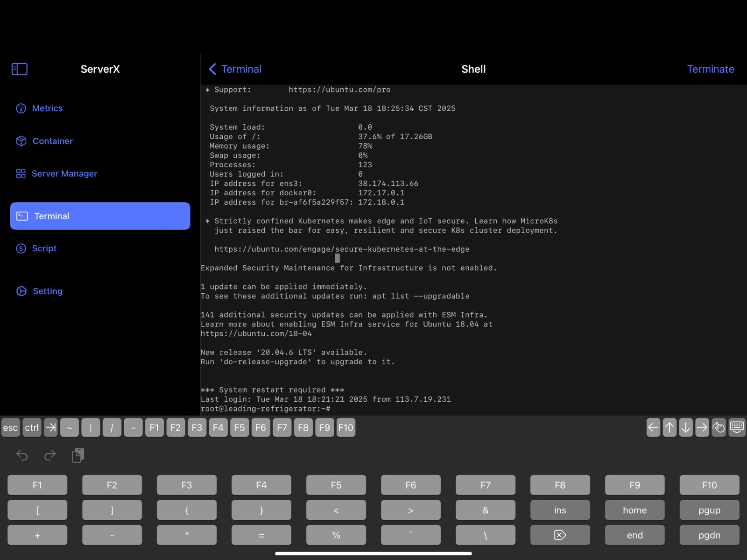Insert a backslash character
Image resolution: width=747 pixels, height=560 pixels.
tap(486, 535)
